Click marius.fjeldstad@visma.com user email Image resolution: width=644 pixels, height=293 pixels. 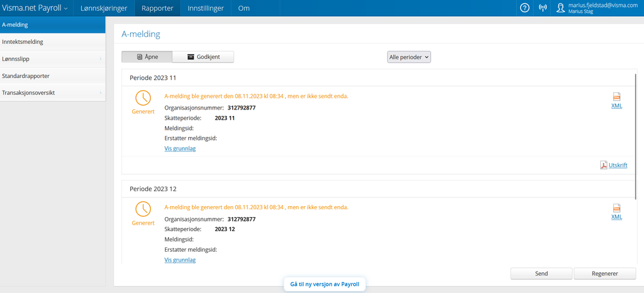(603, 5)
